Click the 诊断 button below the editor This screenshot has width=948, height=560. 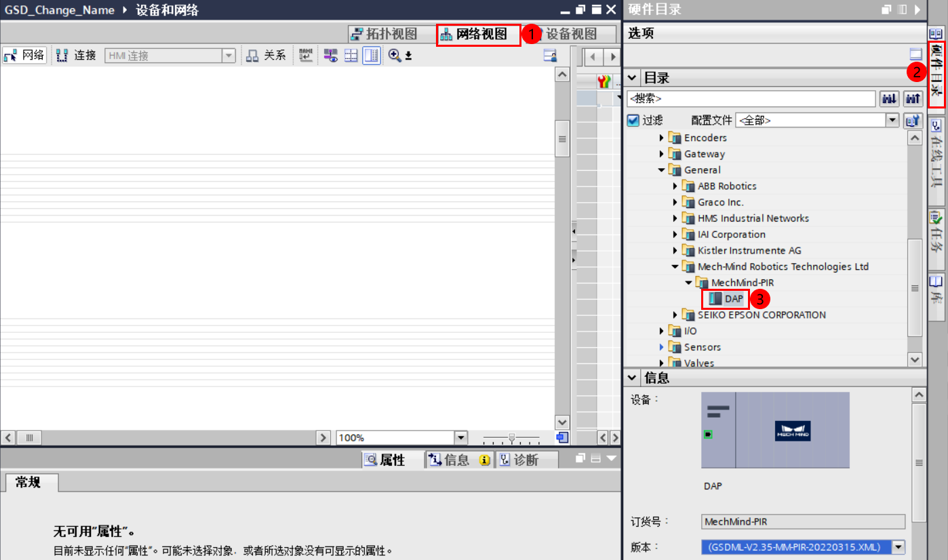click(x=527, y=459)
